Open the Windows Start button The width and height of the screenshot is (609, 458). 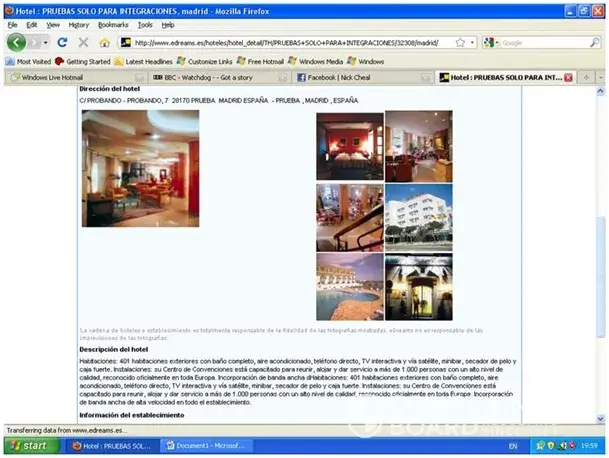[31, 446]
